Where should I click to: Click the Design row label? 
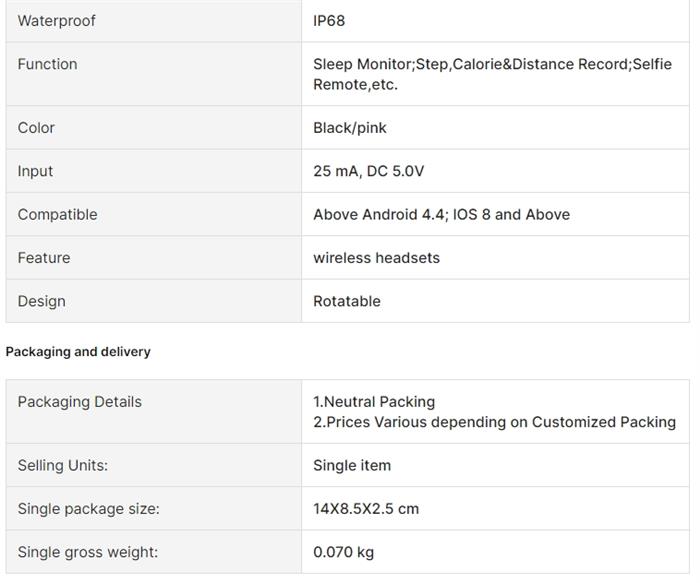[41, 301]
